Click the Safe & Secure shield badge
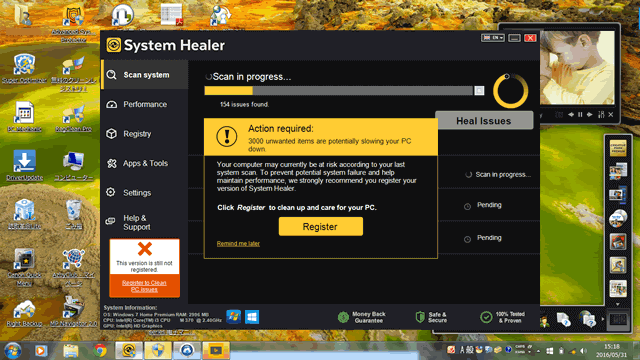The height and width of the screenshot is (360, 640). click(431, 317)
